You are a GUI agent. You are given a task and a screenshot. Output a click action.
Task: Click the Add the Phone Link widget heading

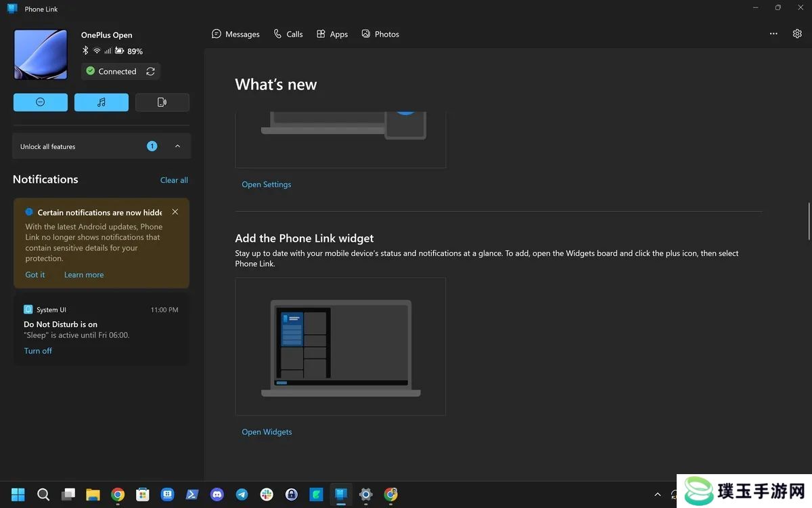(304, 238)
